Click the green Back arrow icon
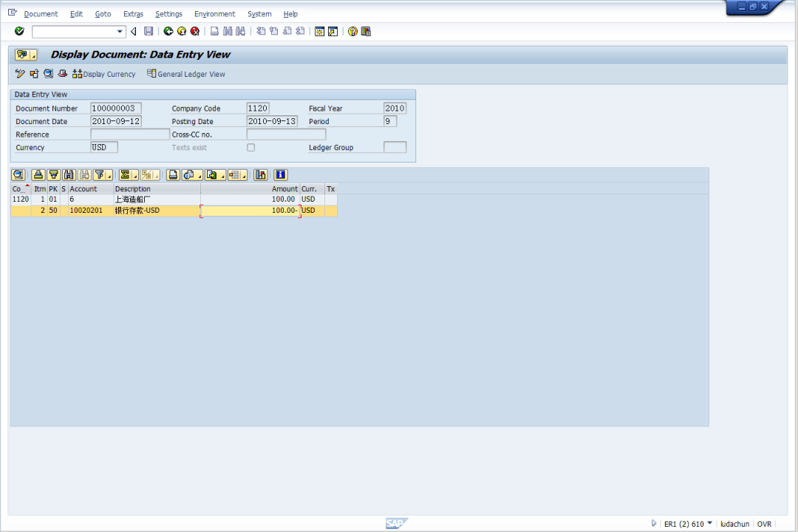Image resolution: width=798 pixels, height=532 pixels. (168, 31)
